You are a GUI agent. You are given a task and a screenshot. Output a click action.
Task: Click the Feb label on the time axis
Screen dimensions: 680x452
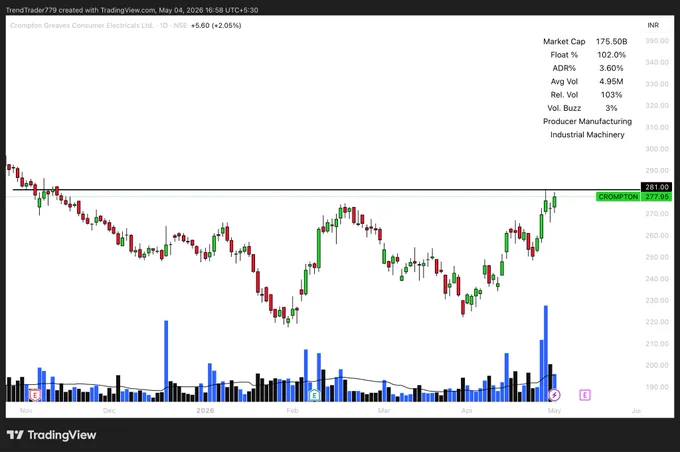pos(292,410)
